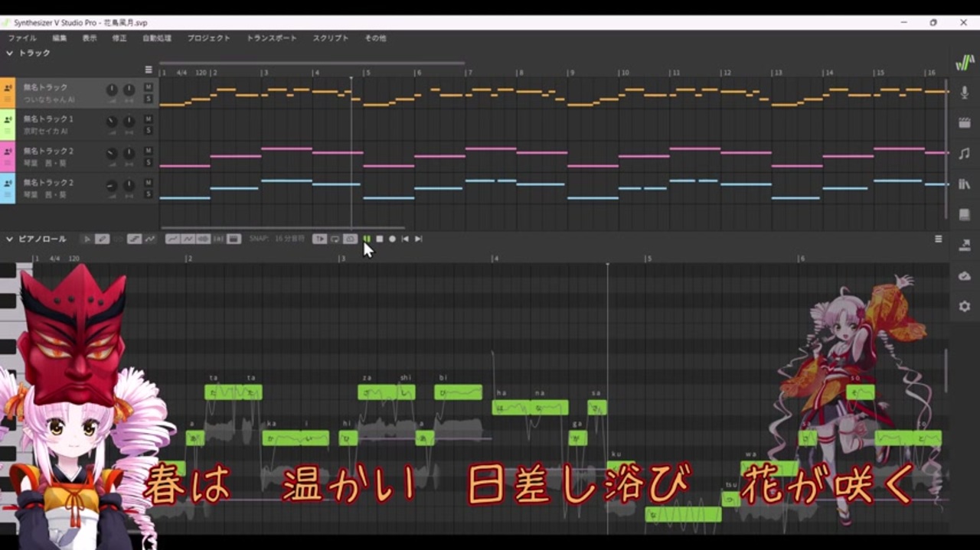The height and width of the screenshot is (550, 980).
Task: Toggle loop playback button
Action: point(335,239)
